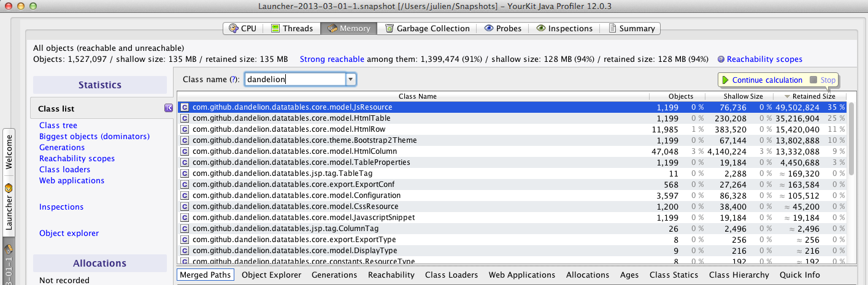Click the class icon beside JsResource
The height and width of the screenshot is (285, 868).
184,107
